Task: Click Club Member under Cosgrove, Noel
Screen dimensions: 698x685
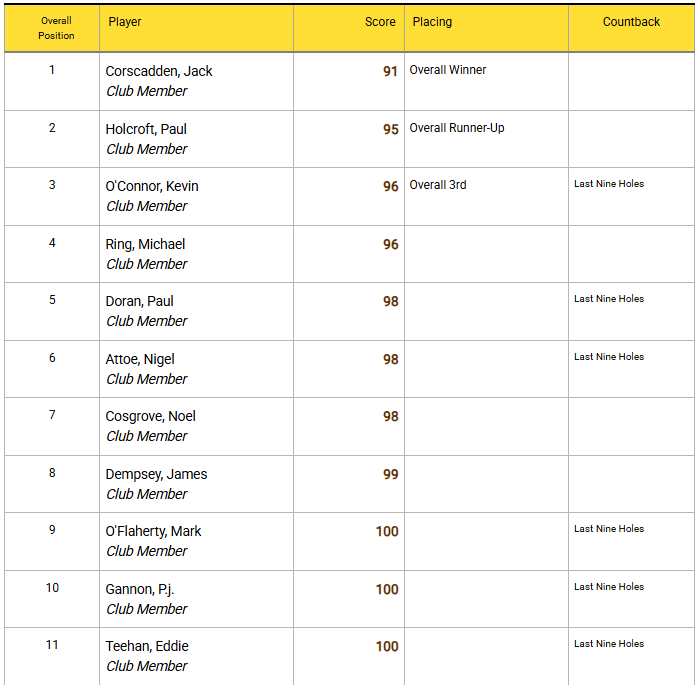Action: point(147,436)
